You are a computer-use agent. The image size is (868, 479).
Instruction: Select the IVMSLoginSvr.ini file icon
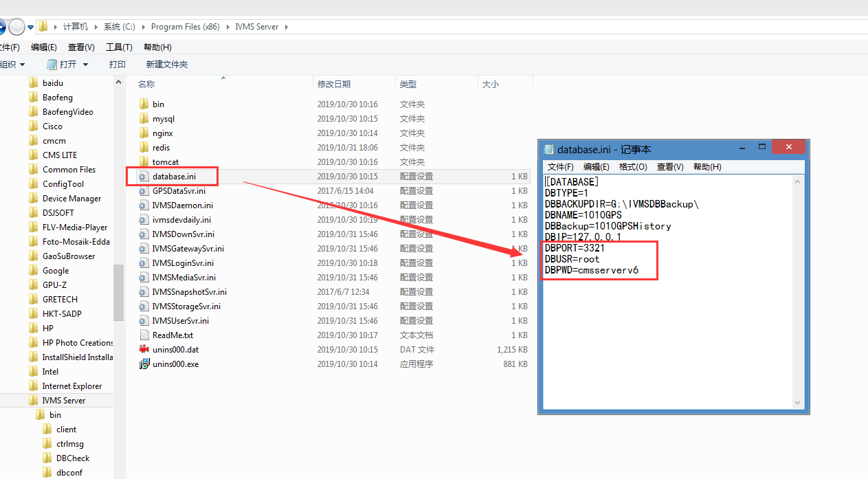tap(144, 263)
